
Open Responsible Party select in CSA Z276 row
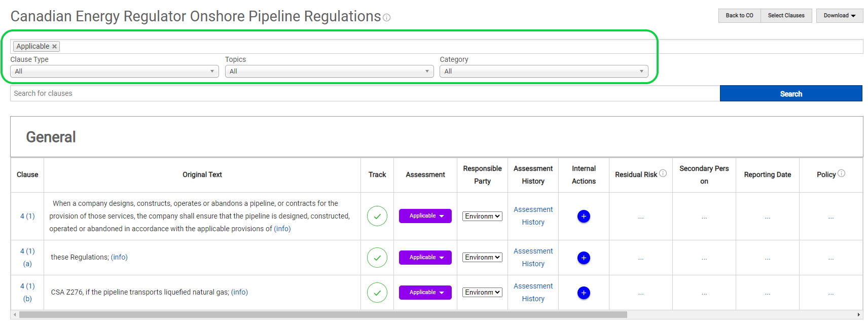tap(482, 293)
